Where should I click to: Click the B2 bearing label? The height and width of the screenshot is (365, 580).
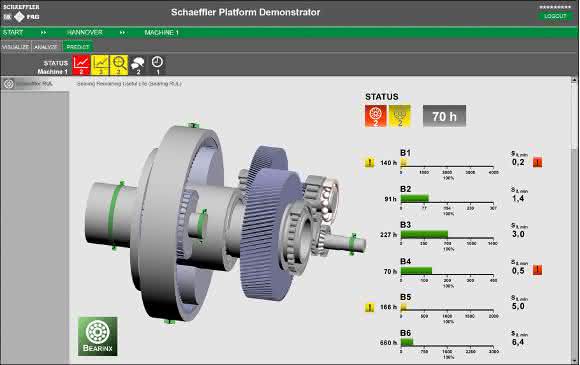click(x=405, y=189)
